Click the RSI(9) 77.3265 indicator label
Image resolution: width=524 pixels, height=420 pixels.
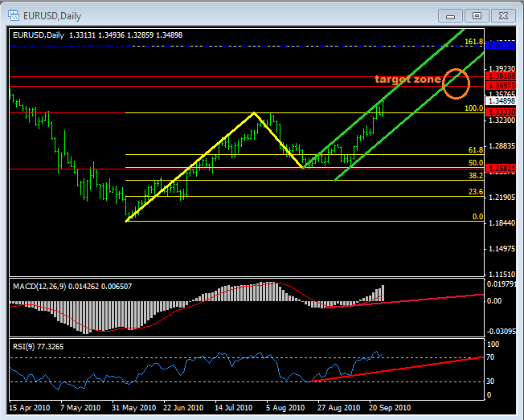point(38,347)
